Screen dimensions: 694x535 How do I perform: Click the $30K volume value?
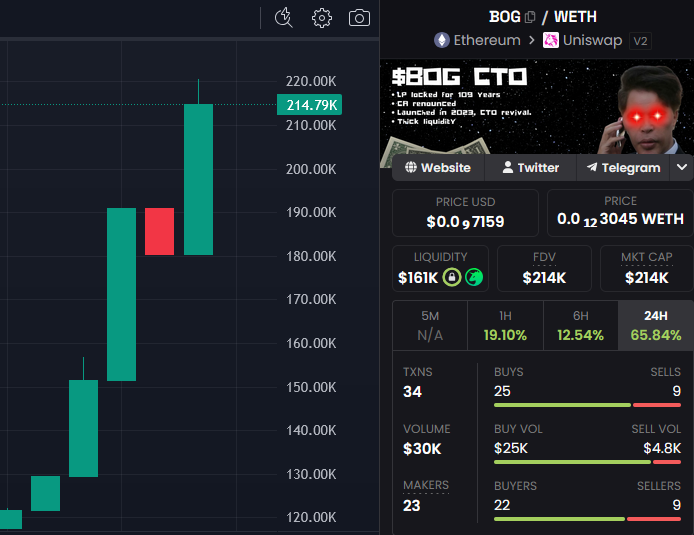click(x=422, y=449)
